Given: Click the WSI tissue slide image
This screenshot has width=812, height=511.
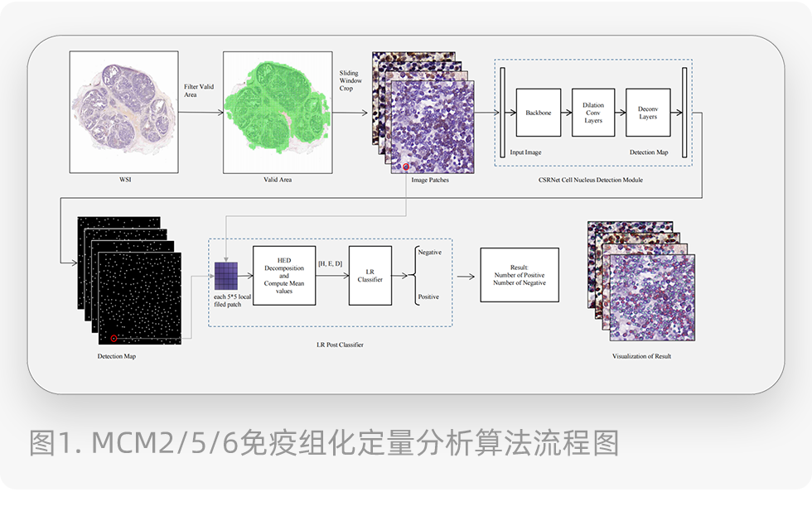Looking at the screenshot, I should pyautogui.click(x=123, y=112).
